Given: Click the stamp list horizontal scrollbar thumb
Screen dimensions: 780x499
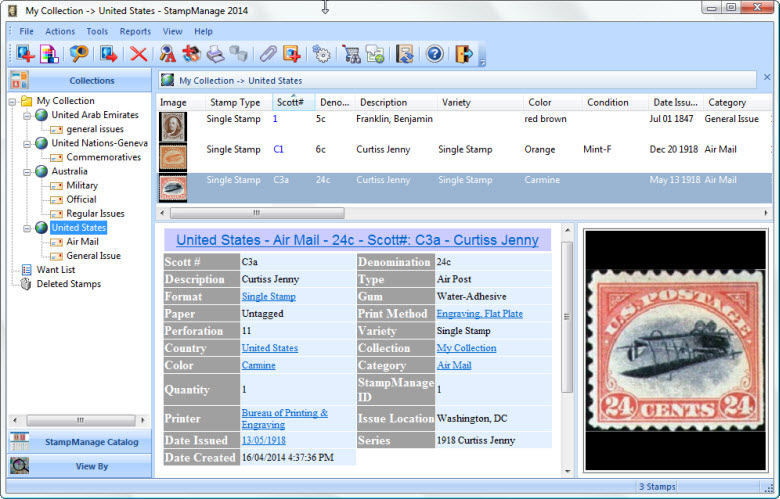Looking at the screenshot, I should pos(257,213).
